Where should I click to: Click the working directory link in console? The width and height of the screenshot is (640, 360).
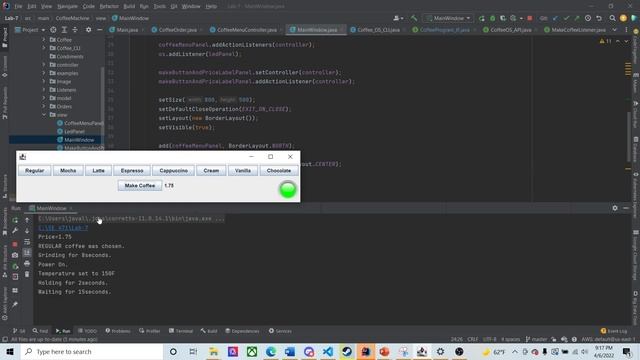[63, 228]
